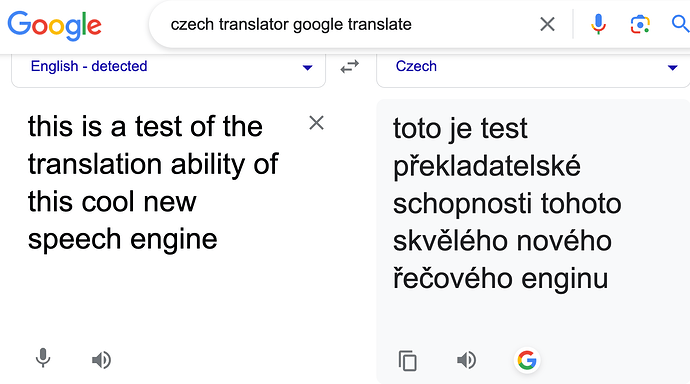Open the Czech target language dropdown
This screenshot has width=690, height=384.
click(533, 68)
